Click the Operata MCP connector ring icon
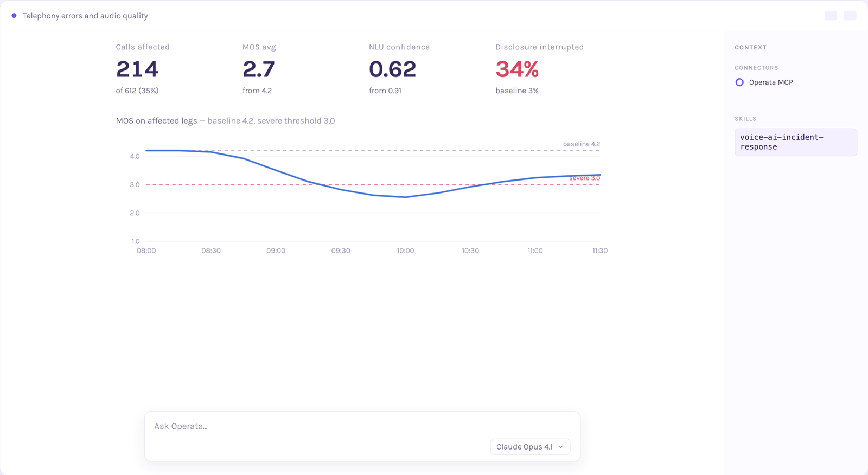The width and height of the screenshot is (868, 475). tap(739, 82)
